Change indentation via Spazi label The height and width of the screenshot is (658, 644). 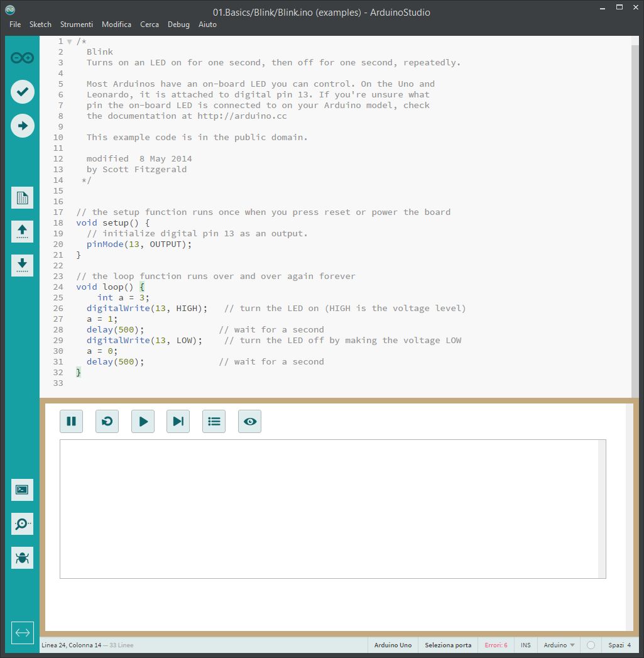[616, 645]
